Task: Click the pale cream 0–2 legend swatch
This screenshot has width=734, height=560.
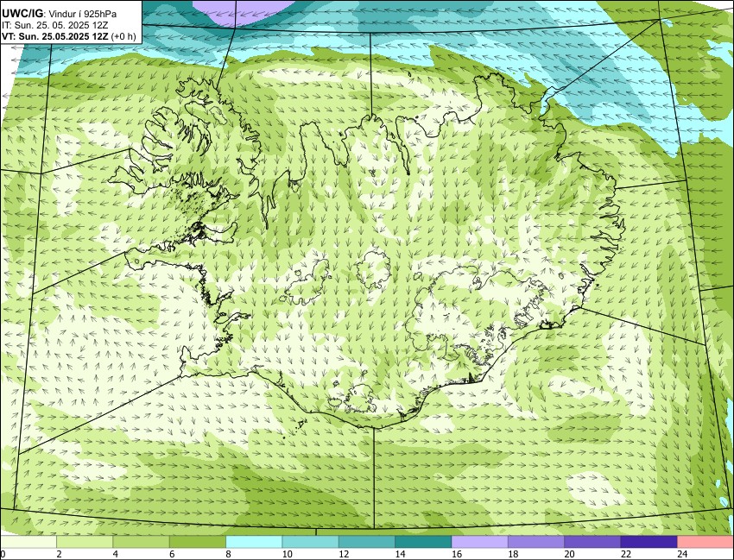Action: click(28, 542)
